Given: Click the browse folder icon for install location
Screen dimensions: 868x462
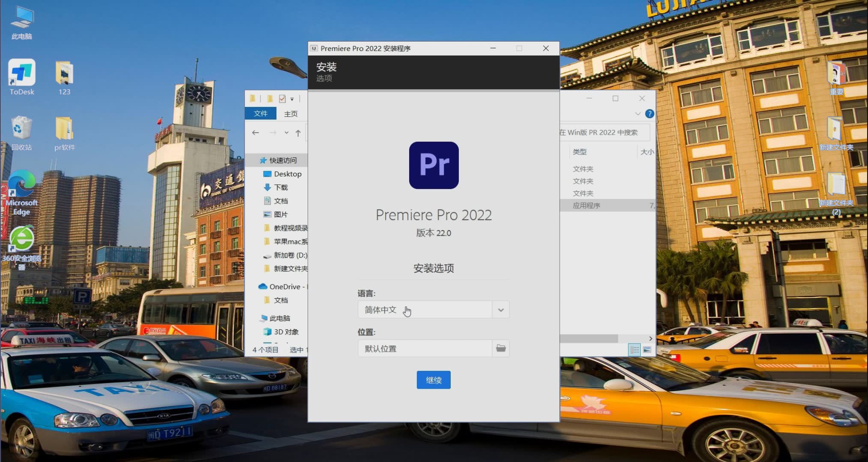Looking at the screenshot, I should (501, 348).
